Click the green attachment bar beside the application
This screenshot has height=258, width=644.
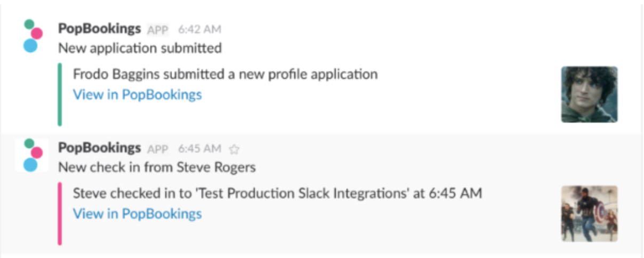[60, 95]
